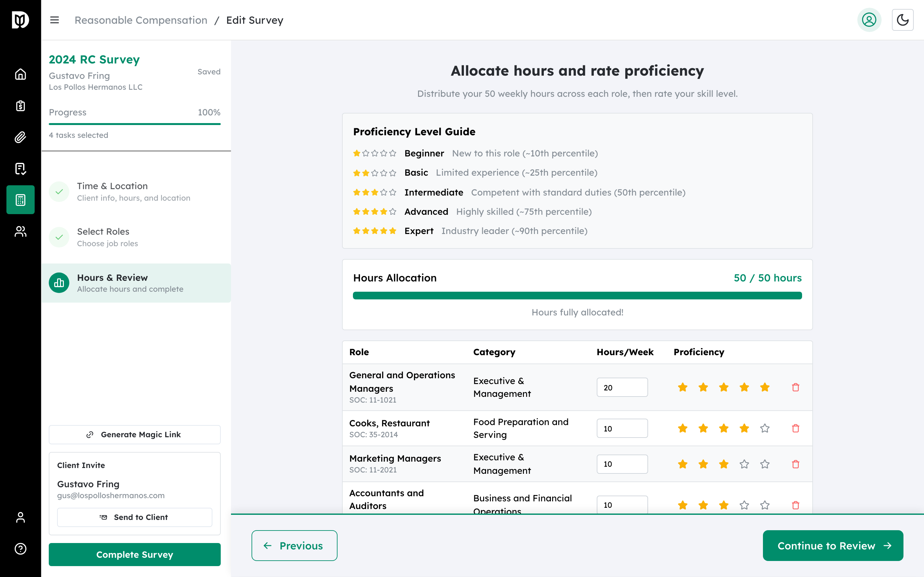Screen dimensions: 924x577
Task: Collapse the sidebar with the hamburger icon
Action: point(55,20)
